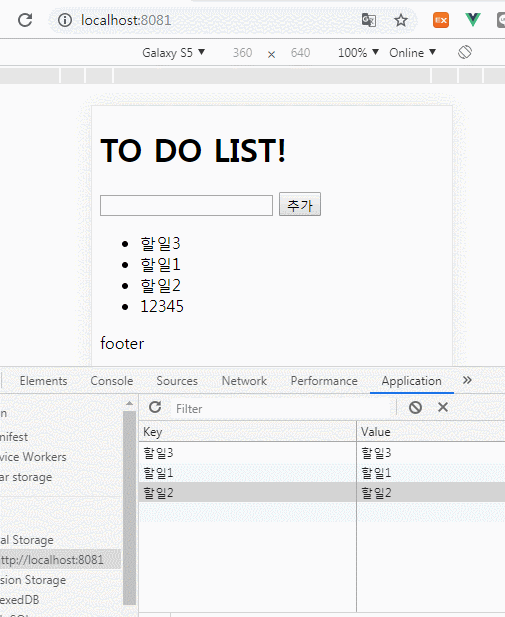This screenshot has width=505, height=617.
Task: Switch to the Performance tab
Action: (x=324, y=381)
